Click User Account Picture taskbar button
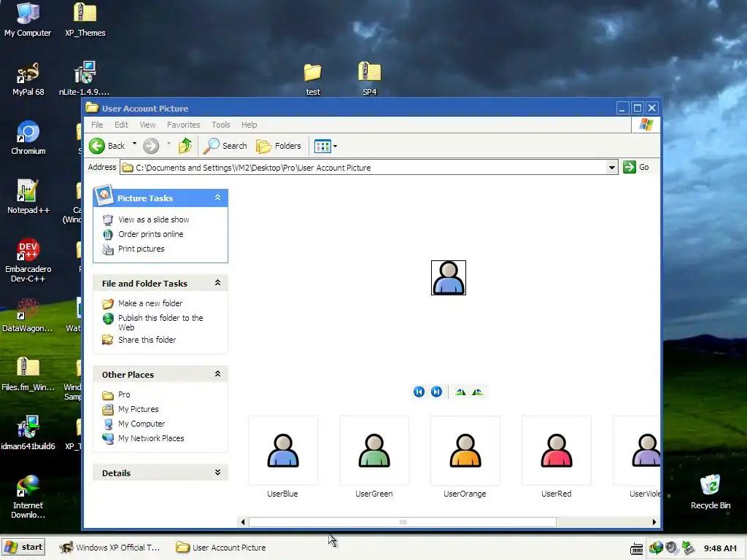 click(x=221, y=548)
